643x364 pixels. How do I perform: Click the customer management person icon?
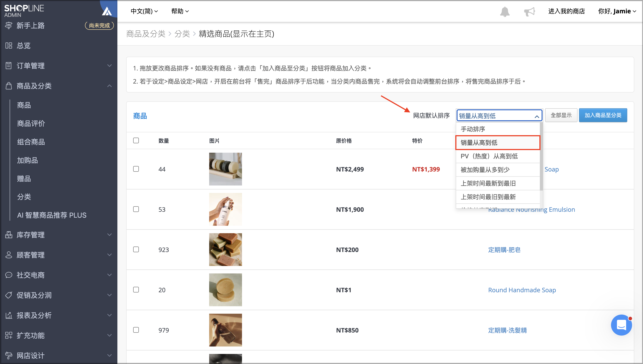(9, 255)
